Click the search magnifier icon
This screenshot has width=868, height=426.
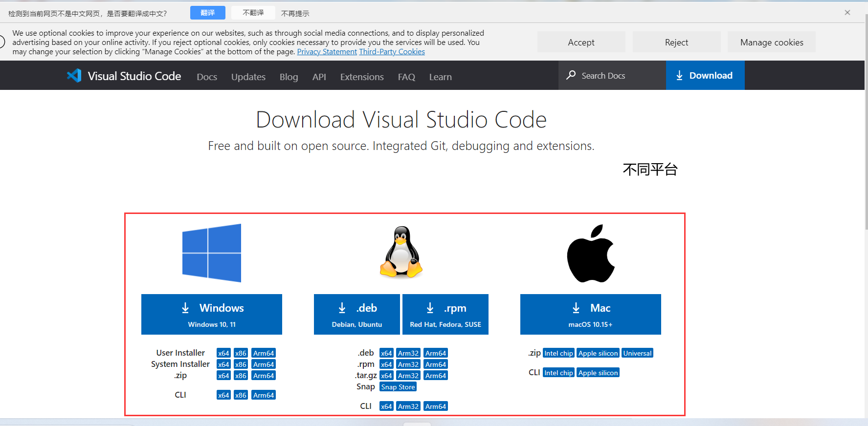(571, 75)
